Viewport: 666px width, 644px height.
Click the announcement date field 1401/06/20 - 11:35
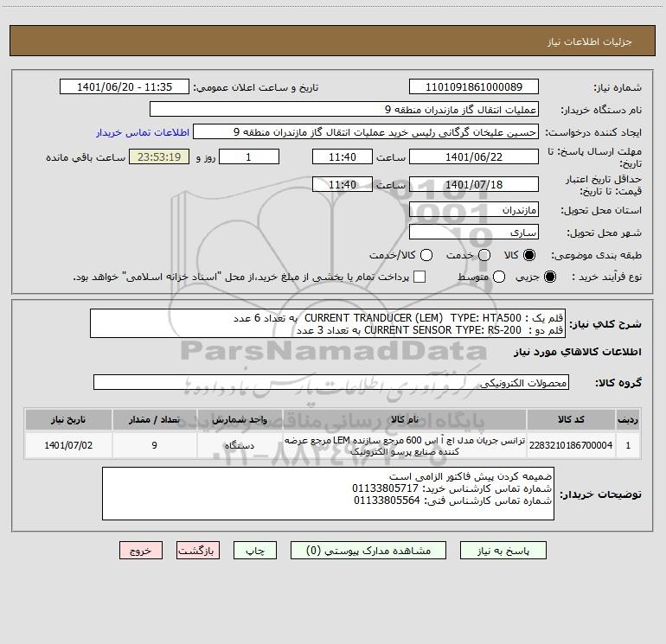coord(125,86)
